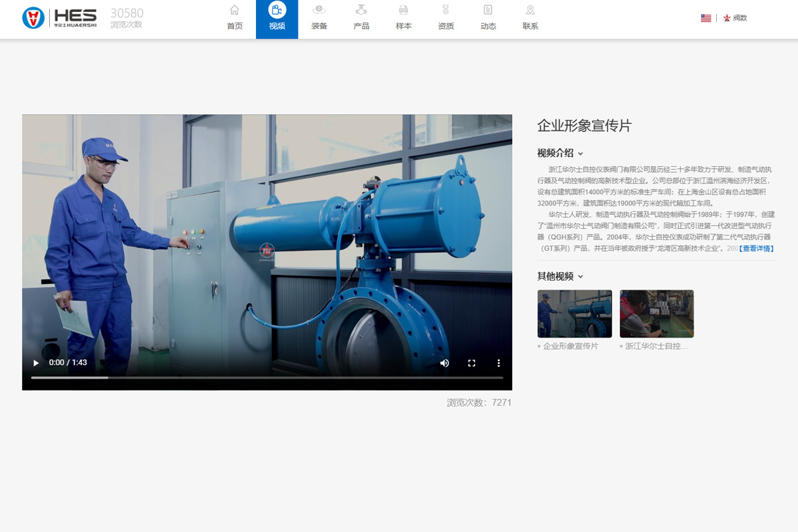798x532 pixels.
Task: Mute the video volume
Action: [444, 363]
